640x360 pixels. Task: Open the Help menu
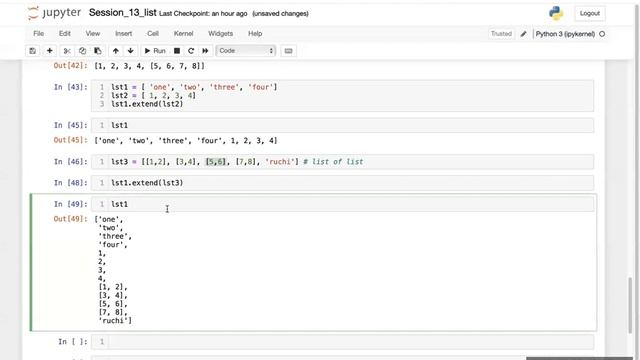click(255, 33)
